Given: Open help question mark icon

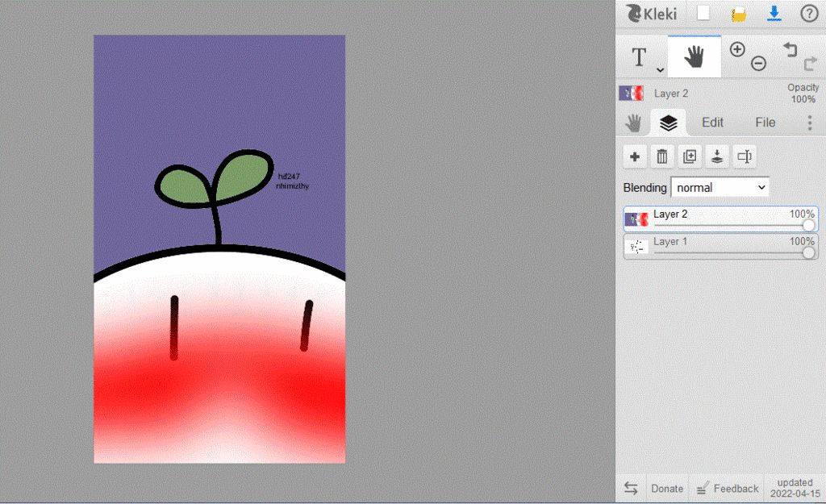Looking at the screenshot, I should click(809, 13).
